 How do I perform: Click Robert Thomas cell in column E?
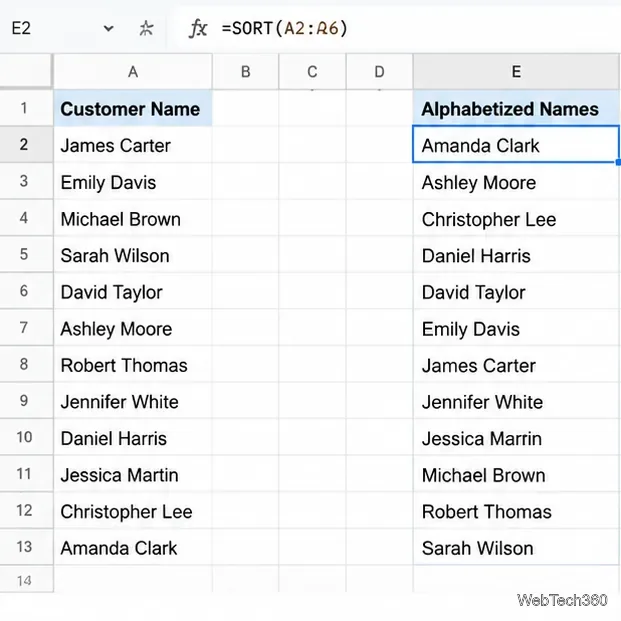[516, 511]
